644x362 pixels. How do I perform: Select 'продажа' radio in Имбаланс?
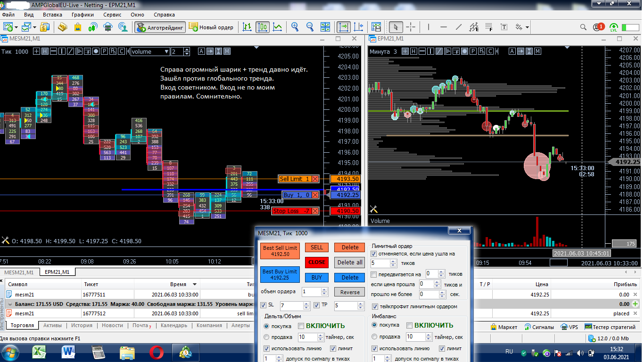[375, 337]
